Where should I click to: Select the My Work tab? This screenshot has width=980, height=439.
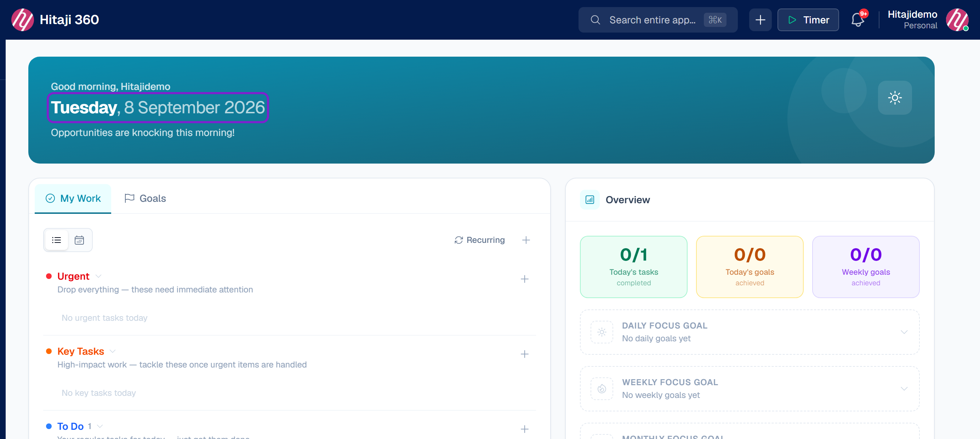[x=73, y=199]
